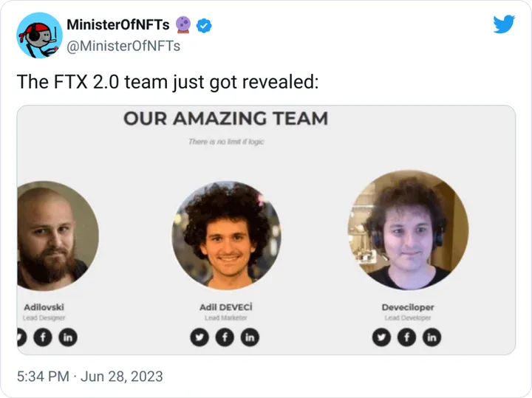
Task: Open the @MinisterOfNFTs handle link
Action: coord(123,46)
